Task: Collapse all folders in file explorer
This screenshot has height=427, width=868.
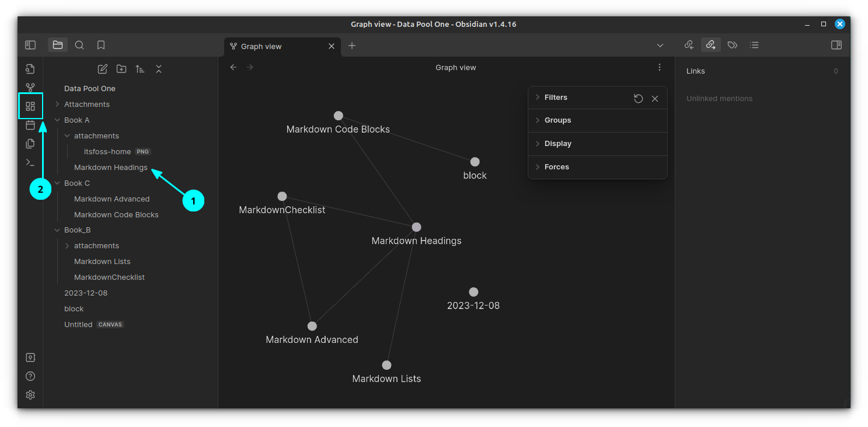Action: tap(159, 69)
